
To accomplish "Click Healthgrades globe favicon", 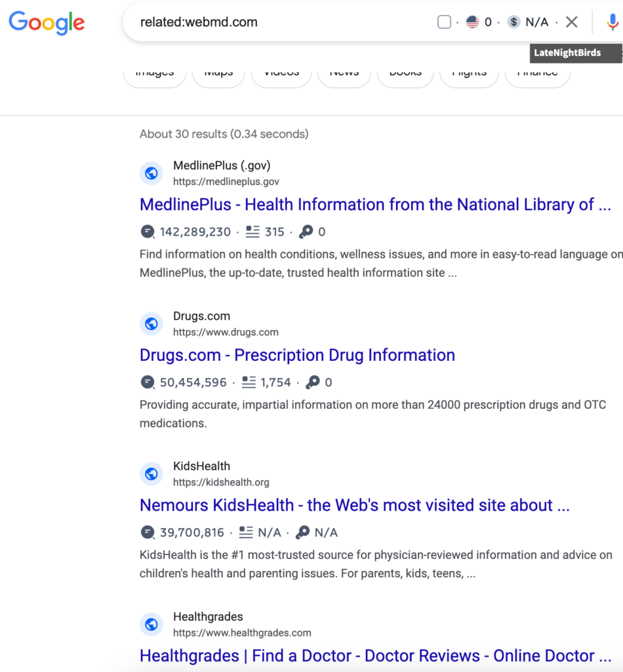I will pos(151,625).
